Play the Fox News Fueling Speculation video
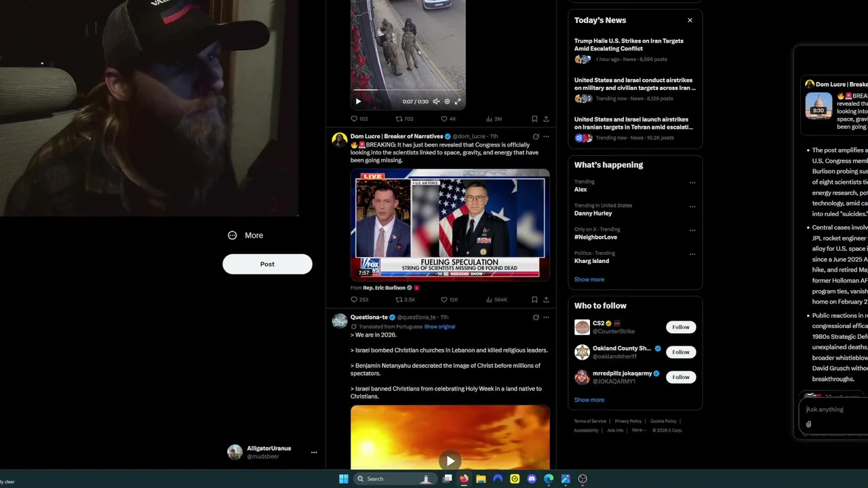The width and height of the screenshot is (868, 488). click(x=450, y=224)
